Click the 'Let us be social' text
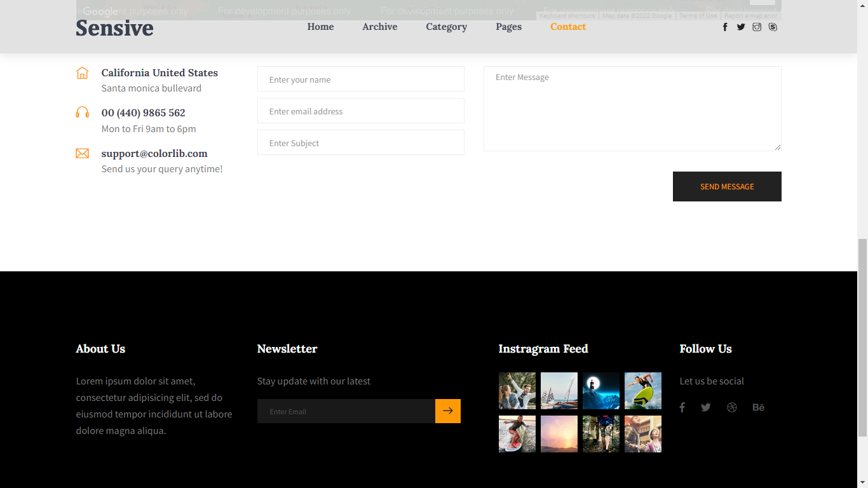This screenshot has height=488, width=868. [712, 381]
